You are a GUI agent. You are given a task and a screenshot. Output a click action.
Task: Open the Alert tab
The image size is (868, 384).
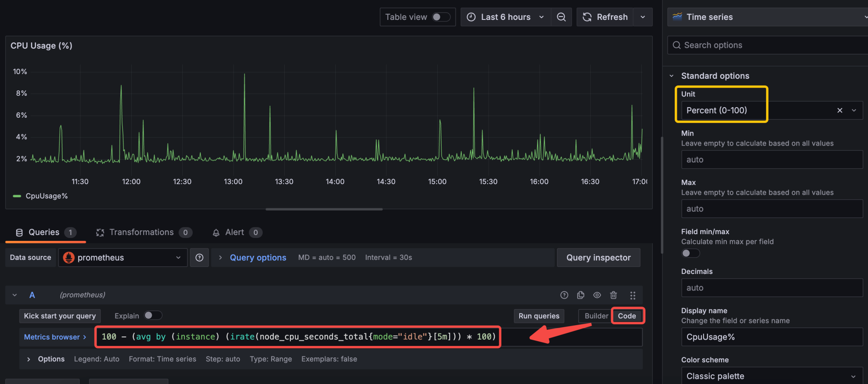tap(234, 232)
